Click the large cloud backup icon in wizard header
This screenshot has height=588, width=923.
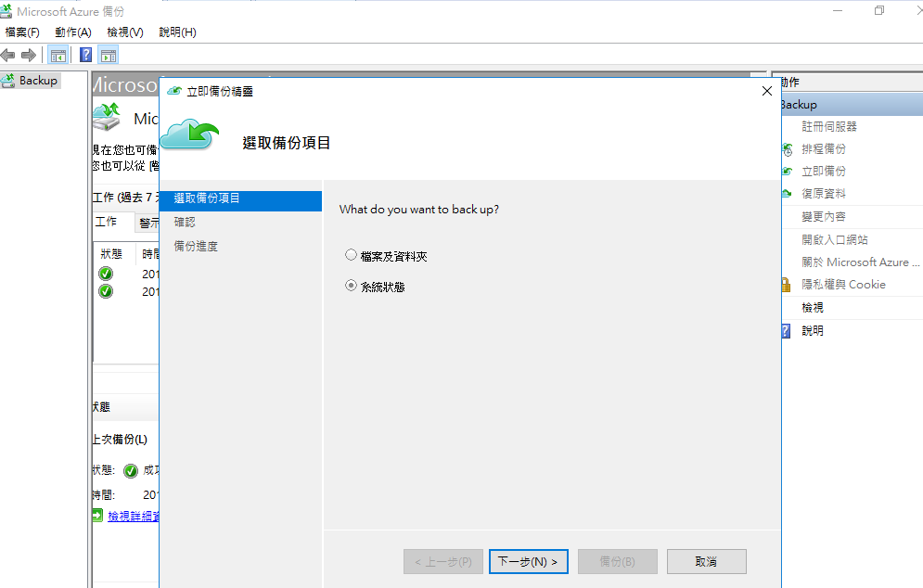coord(189,134)
